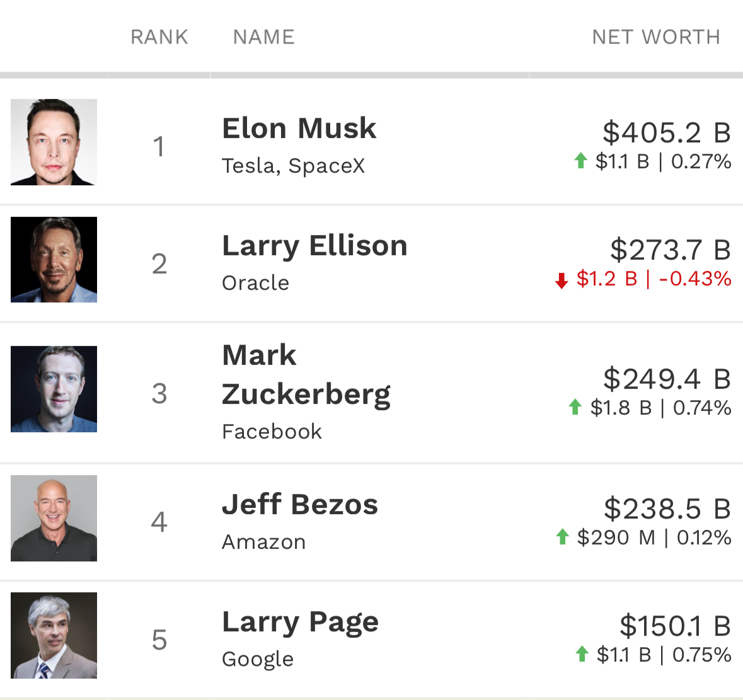The image size is (743, 700).
Task: Click the red down arrow beside $1.2 B
Action: coord(562,280)
